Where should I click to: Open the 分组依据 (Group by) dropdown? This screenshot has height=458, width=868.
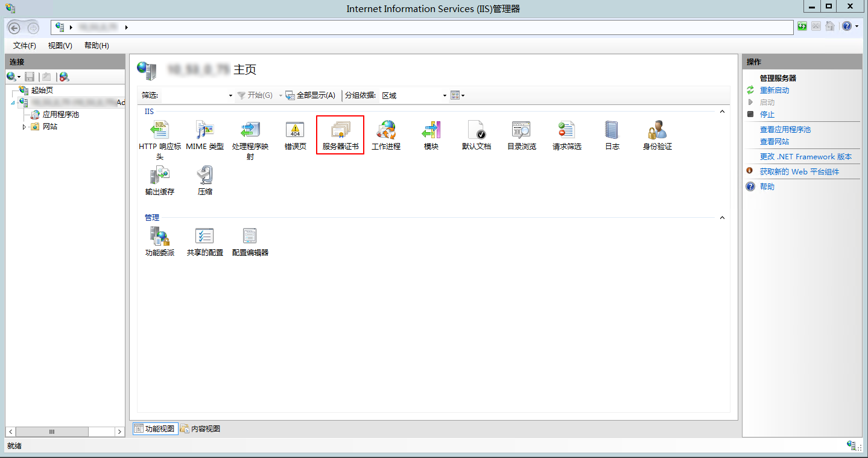pos(445,96)
